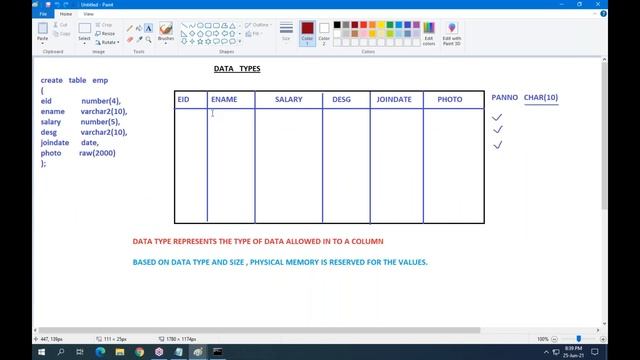Image resolution: width=640 pixels, height=360 pixels.
Task: Choose the Right triangle shape
Action: point(184,33)
